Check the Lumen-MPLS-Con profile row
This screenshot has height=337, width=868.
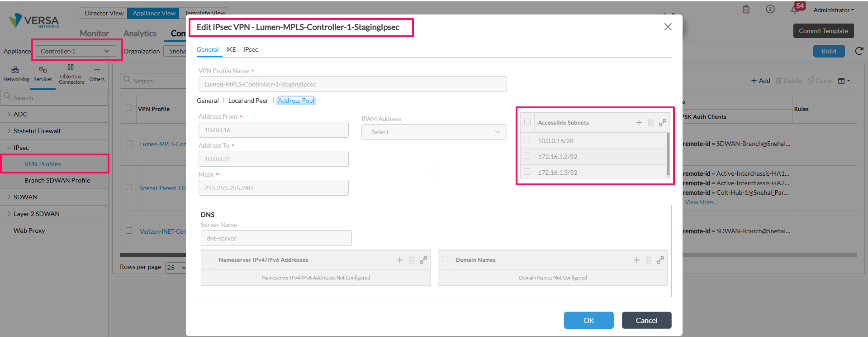click(129, 144)
